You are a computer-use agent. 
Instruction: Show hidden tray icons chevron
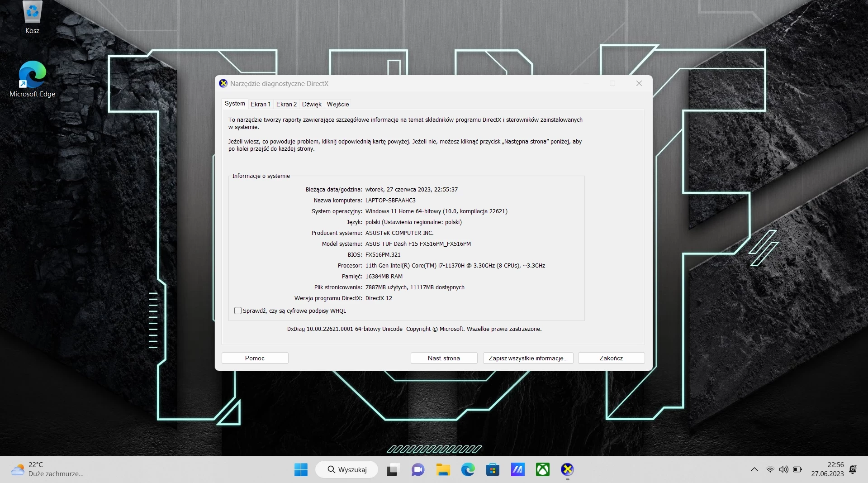(754, 469)
